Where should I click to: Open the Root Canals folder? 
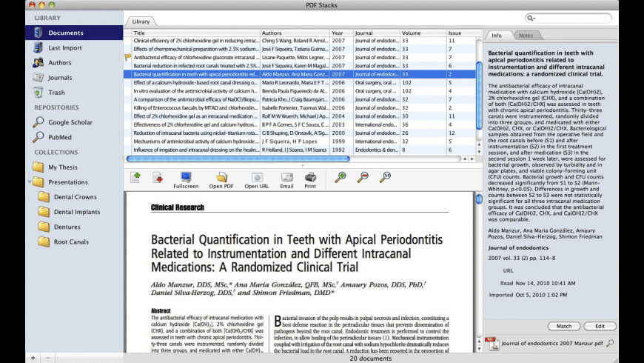pyautogui.click(x=71, y=242)
